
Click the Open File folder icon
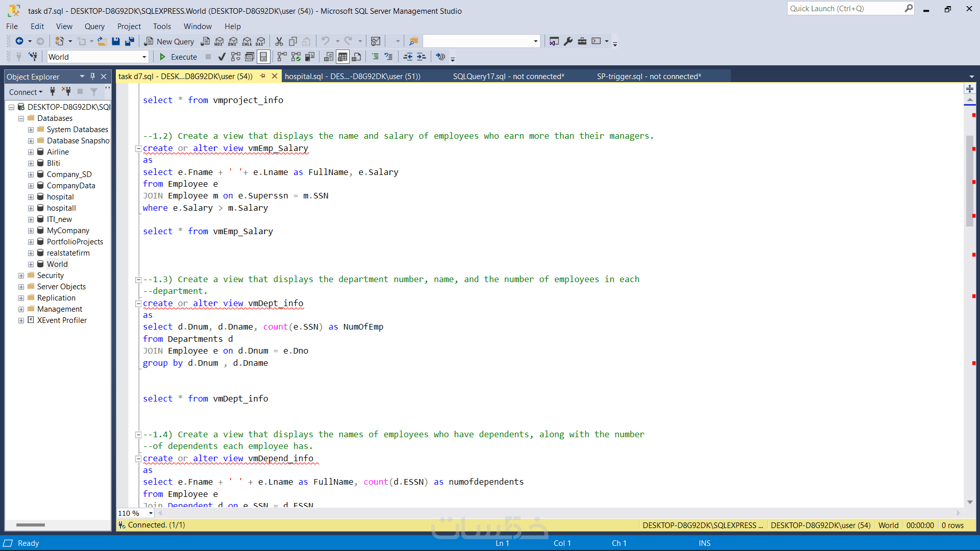tap(102, 41)
